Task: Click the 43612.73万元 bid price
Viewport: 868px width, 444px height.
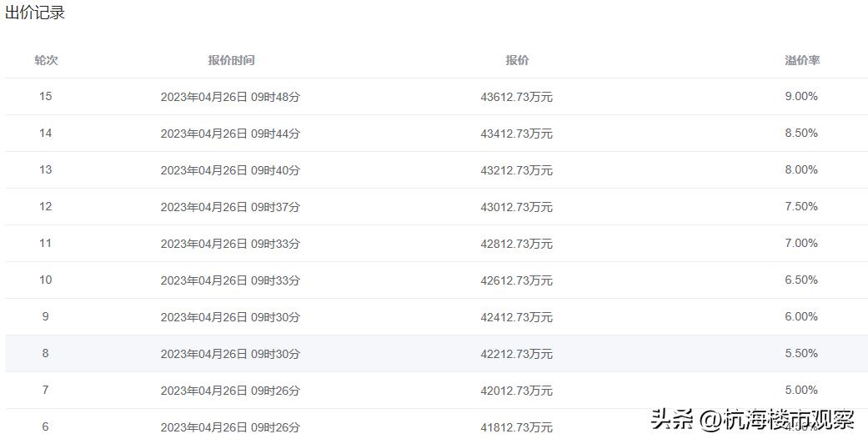Action: tap(517, 97)
